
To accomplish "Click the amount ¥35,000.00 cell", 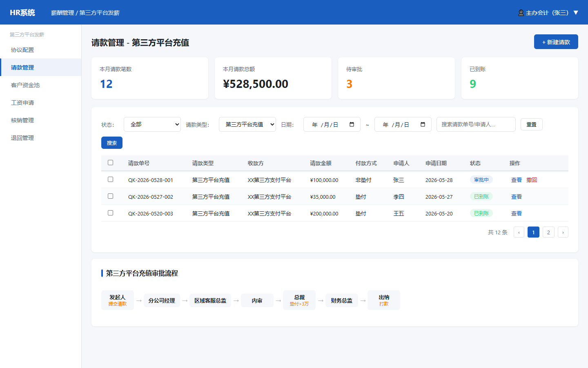I will coord(323,197).
